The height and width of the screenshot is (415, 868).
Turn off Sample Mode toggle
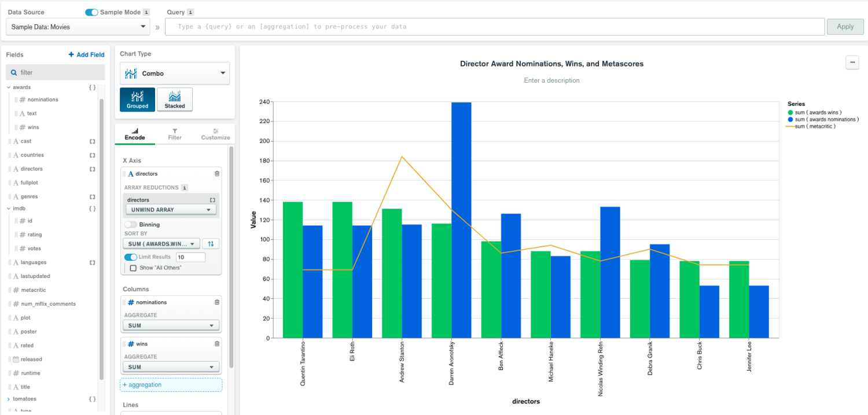click(91, 12)
